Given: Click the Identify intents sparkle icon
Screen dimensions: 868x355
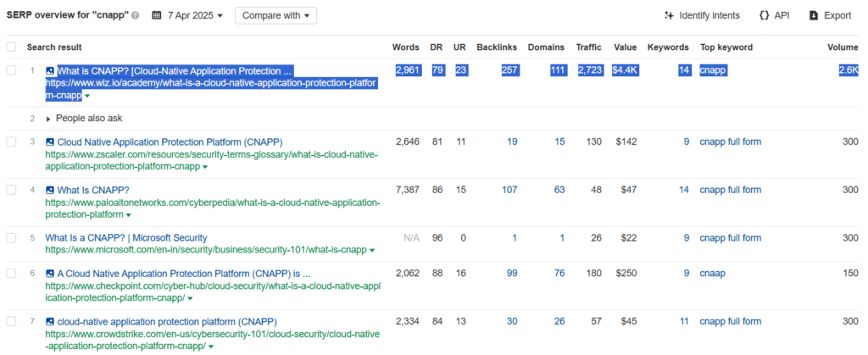Looking at the screenshot, I should (x=669, y=15).
